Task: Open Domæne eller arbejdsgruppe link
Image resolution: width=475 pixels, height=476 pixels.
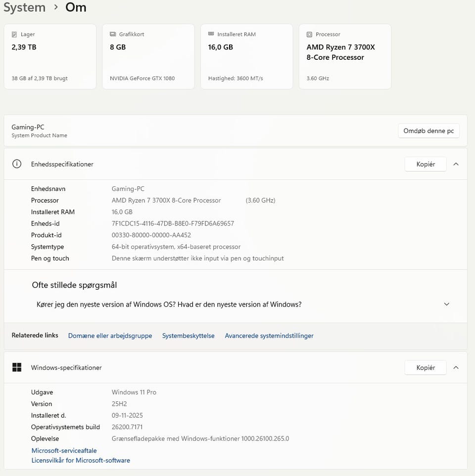Action: 110,336
